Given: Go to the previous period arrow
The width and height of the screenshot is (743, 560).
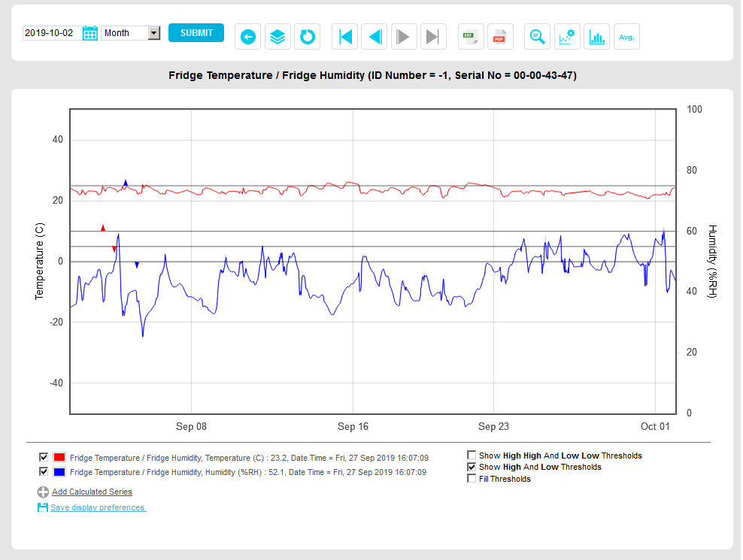Looking at the screenshot, I should pos(375,37).
